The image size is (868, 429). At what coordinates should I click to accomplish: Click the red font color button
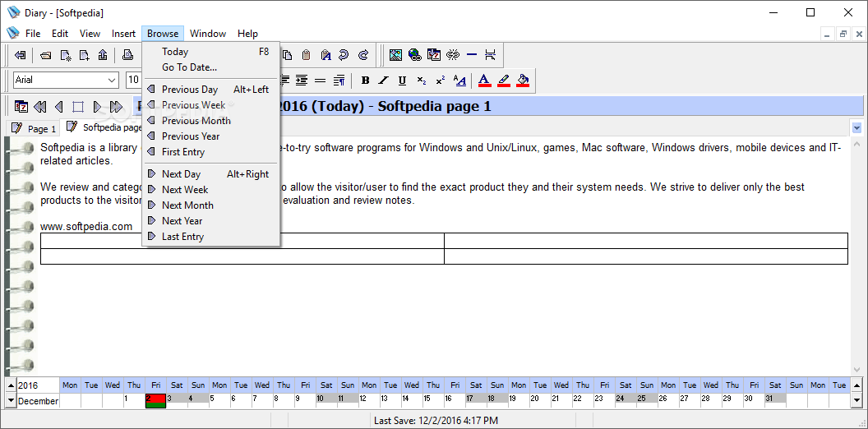(x=484, y=81)
